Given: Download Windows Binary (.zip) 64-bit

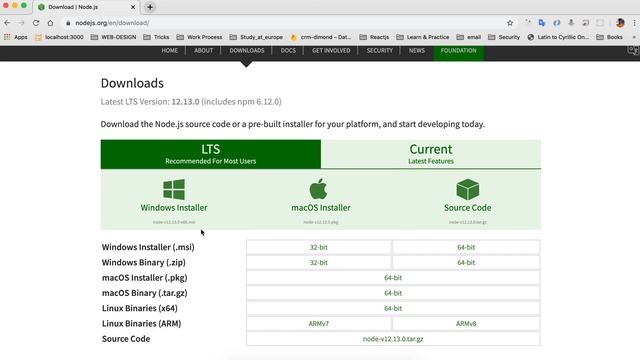Looking at the screenshot, I should point(466,262).
